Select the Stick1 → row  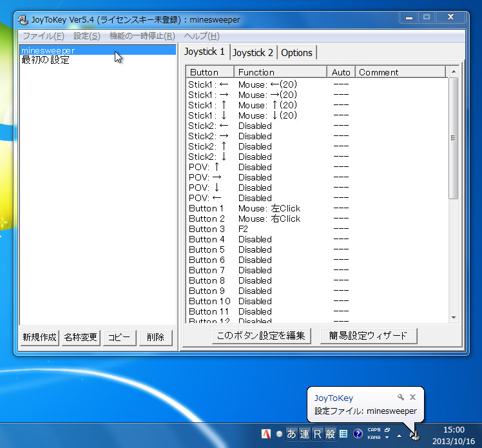point(317,95)
